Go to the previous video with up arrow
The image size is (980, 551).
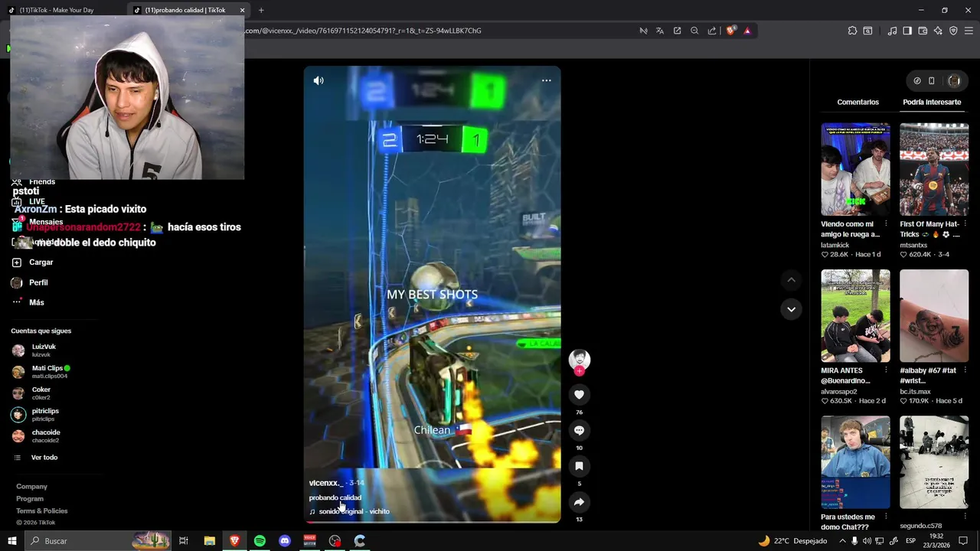pos(791,280)
